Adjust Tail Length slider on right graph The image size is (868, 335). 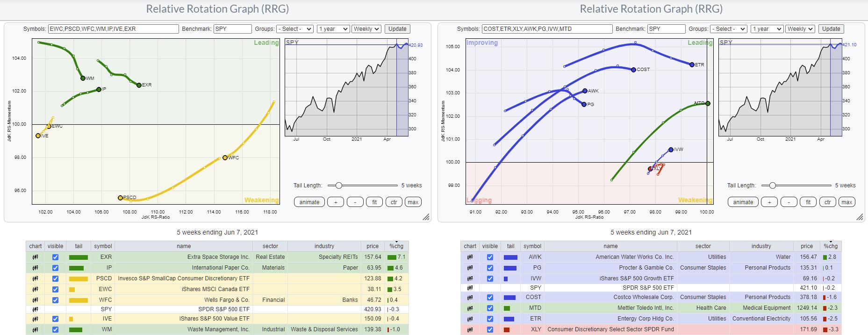pyautogui.click(x=773, y=185)
